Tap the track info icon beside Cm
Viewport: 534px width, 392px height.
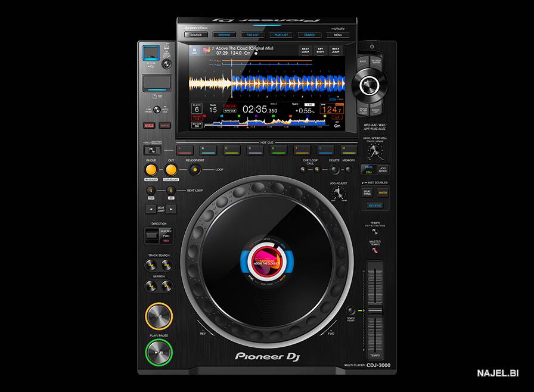(x=256, y=53)
